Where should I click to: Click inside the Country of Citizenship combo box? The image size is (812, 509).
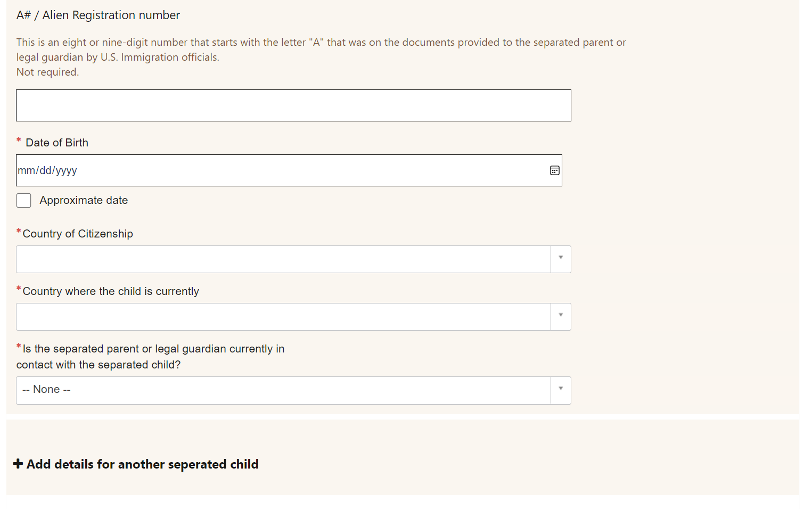(x=283, y=259)
